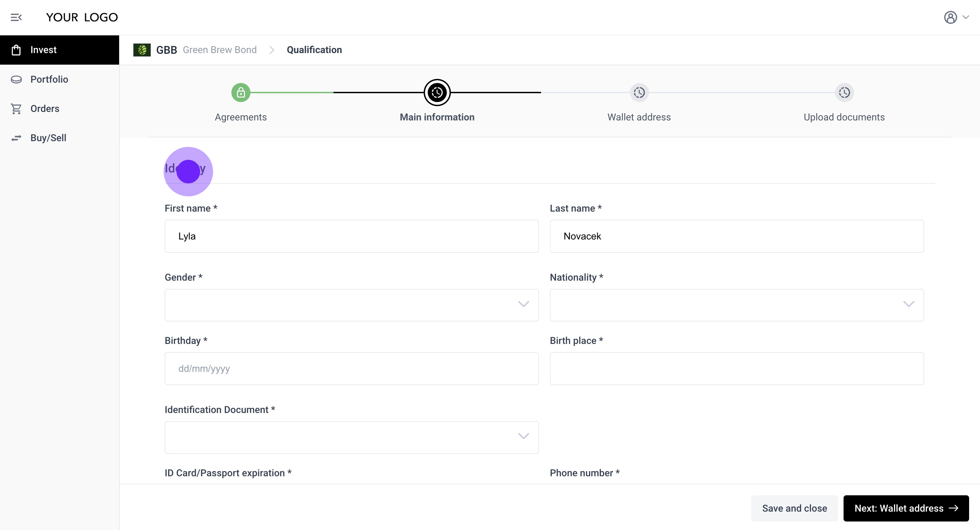Click the GBB Green Brew Bond logo
The width and height of the screenshot is (980, 530).
142,50
